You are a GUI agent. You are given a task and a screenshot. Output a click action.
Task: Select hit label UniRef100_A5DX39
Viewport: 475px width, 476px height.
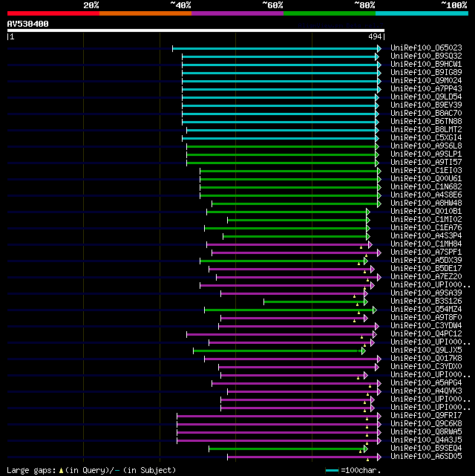tap(426, 261)
